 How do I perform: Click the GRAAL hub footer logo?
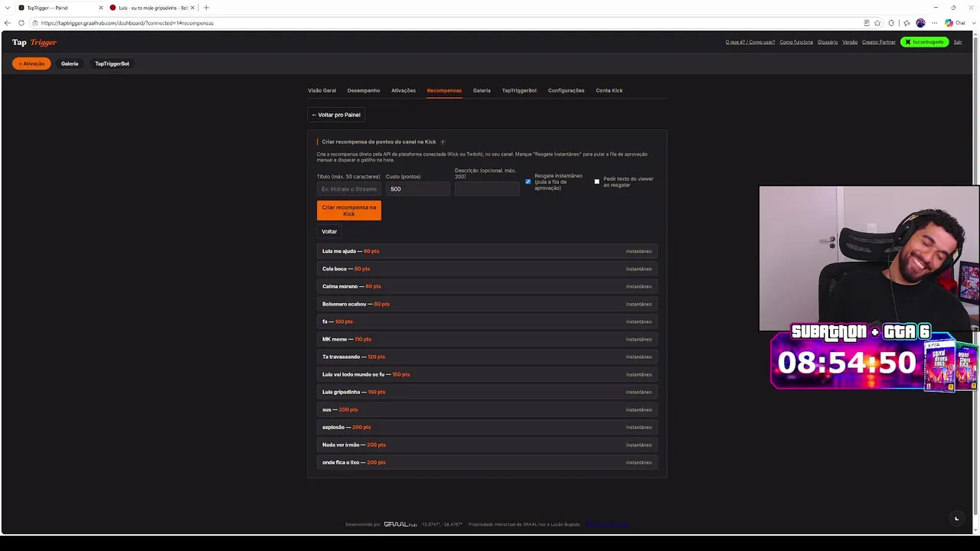(400, 524)
